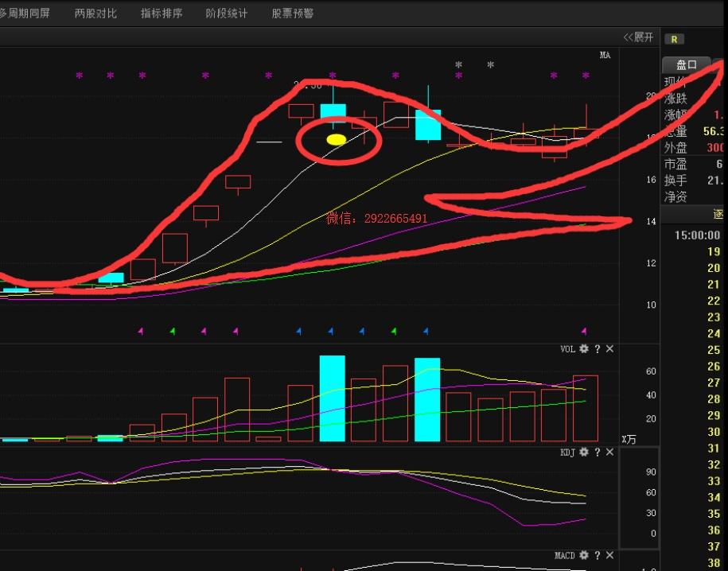Open the 阶段统计 menu item
728x571 pixels.
227,13
